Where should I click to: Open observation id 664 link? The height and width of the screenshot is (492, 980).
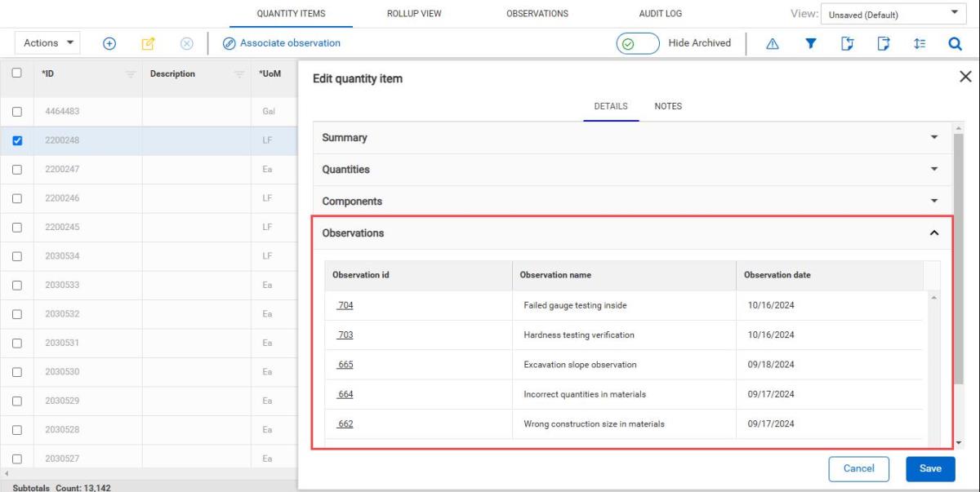coord(345,394)
